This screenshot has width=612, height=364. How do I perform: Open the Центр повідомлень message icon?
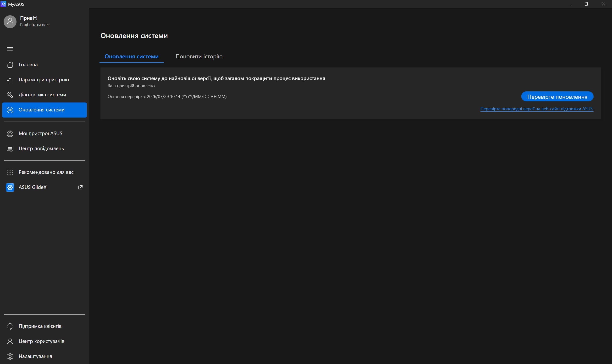[10, 149]
